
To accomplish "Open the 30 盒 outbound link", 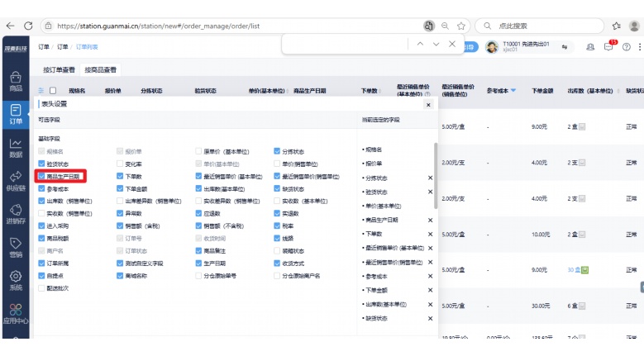I will 574,270.
